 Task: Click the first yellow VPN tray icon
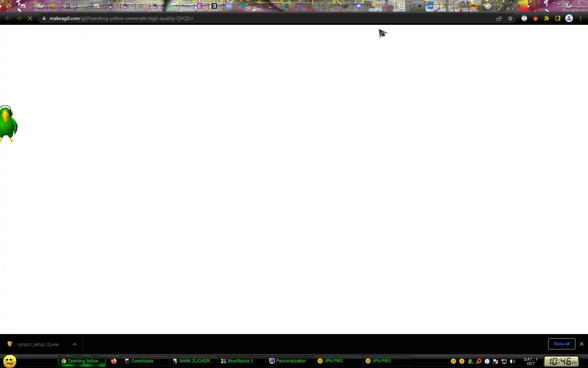tap(454, 361)
